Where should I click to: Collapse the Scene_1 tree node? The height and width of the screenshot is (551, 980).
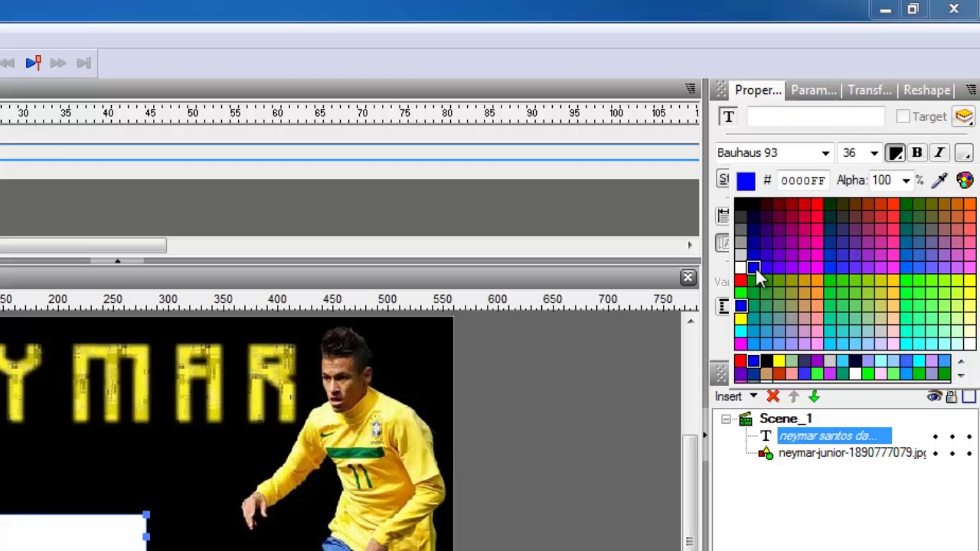click(x=726, y=419)
